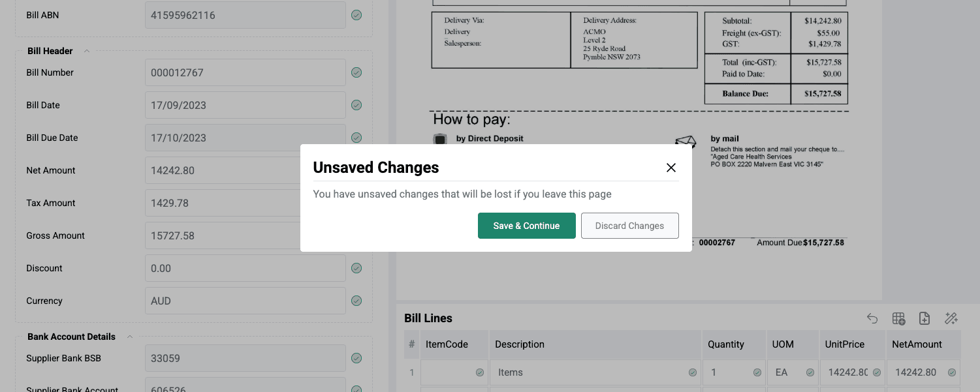Screen dimensions: 980x392
Task: Click the Bill Lines heading
Action: (x=428, y=318)
